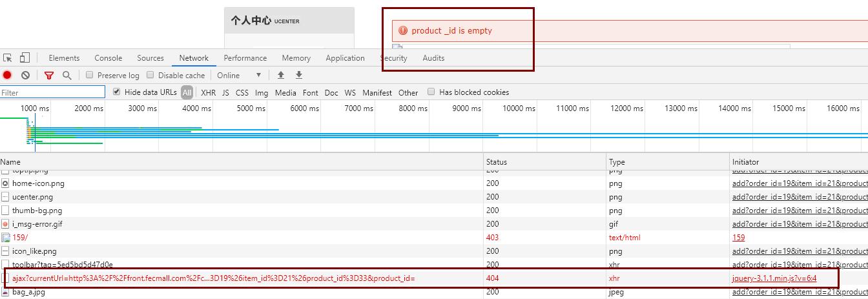Open the 159 initiator link
The image size is (868, 299).
[x=738, y=238]
